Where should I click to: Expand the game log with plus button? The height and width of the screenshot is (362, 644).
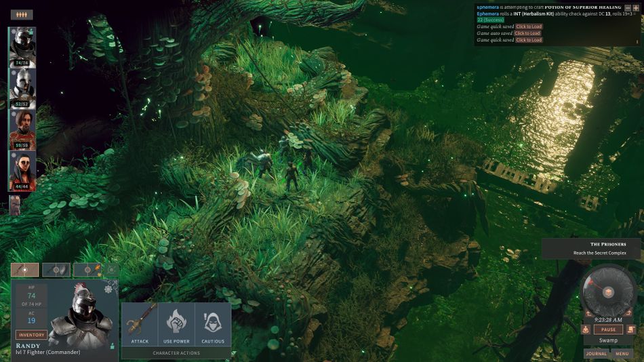click(636, 8)
